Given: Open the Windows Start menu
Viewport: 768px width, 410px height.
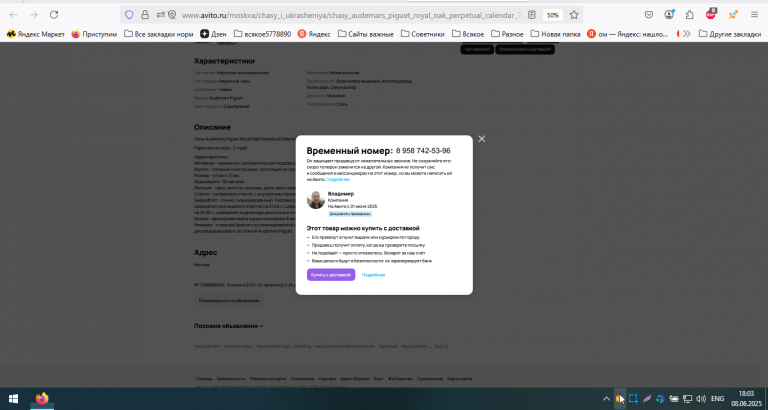Looking at the screenshot, I should point(13,399).
